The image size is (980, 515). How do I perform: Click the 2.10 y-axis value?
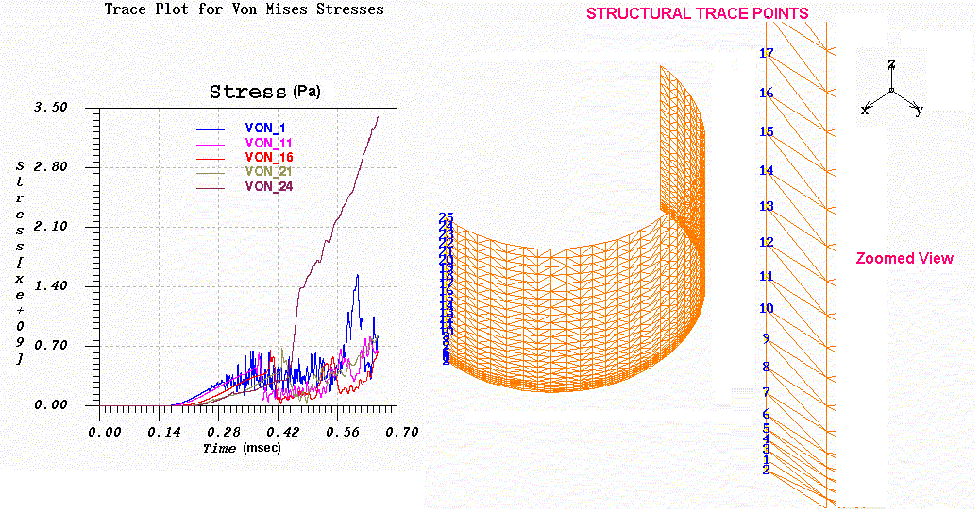[50, 227]
